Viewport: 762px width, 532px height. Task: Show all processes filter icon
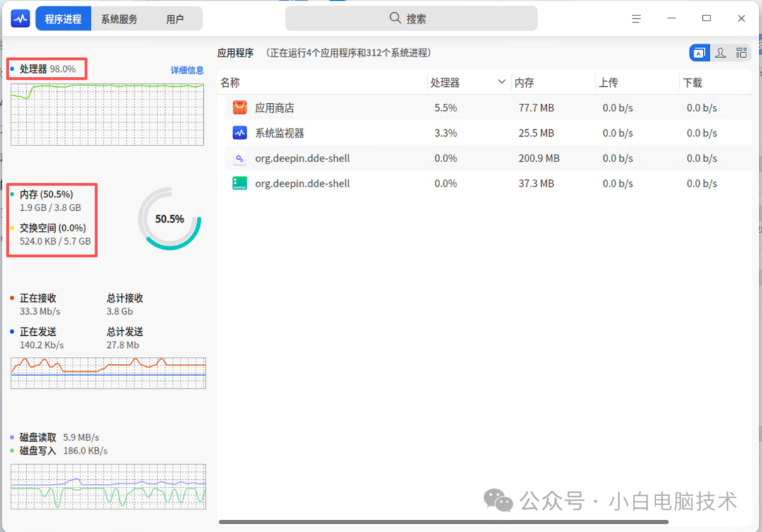[742, 53]
